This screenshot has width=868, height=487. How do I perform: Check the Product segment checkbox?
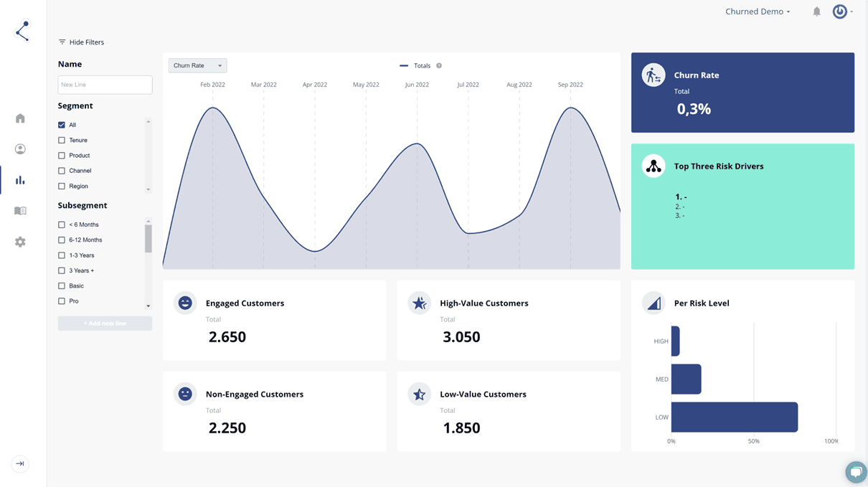(x=62, y=156)
